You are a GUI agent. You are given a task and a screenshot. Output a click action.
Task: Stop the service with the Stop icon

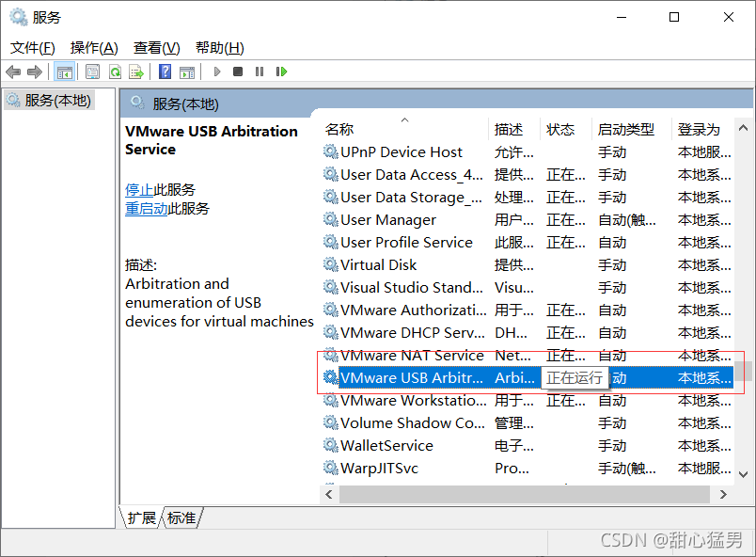tap(238, 72)
